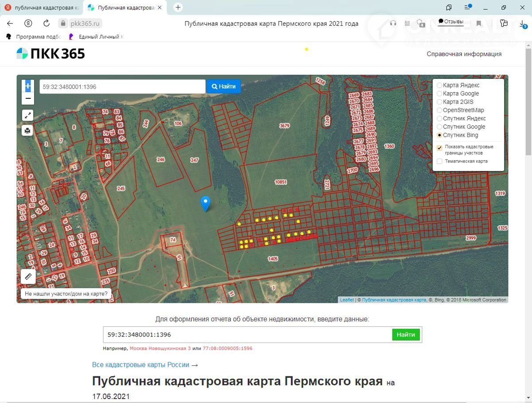Open the Все кадастровые карты России link
The width and height of the screenshot is (532, 403).
tap(145, 365)
